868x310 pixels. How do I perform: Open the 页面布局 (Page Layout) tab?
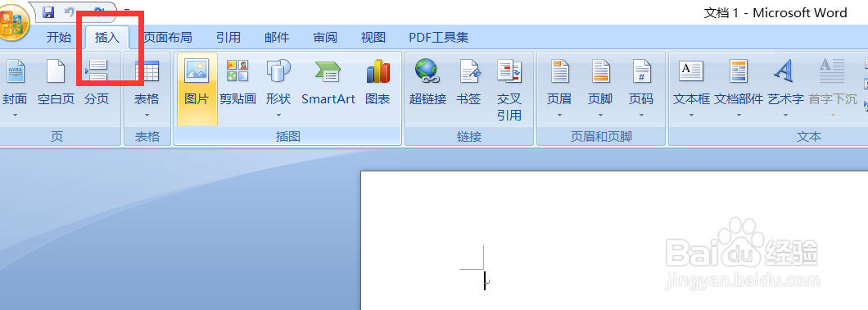[x=168, y=37]
